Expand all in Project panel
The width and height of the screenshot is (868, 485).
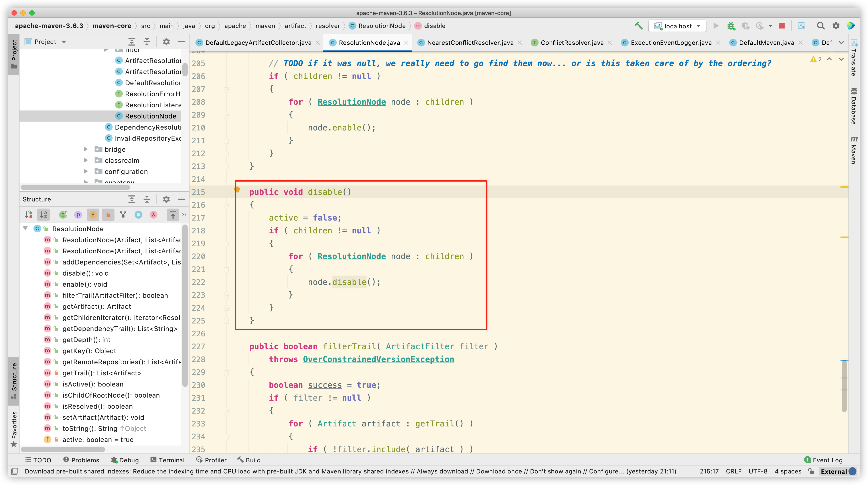point(132,42)
